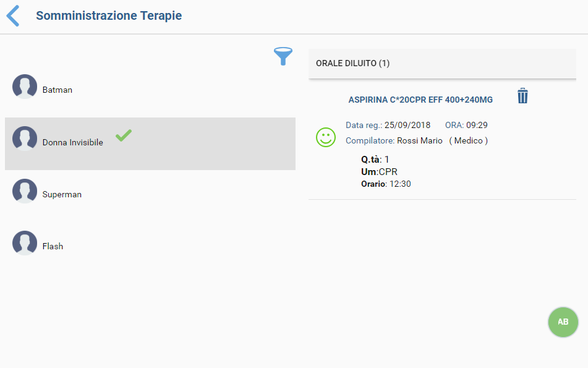Screen dimensions: 588x368
Task: Click the registration date 25/09/2018
Action: click(407, 125)
